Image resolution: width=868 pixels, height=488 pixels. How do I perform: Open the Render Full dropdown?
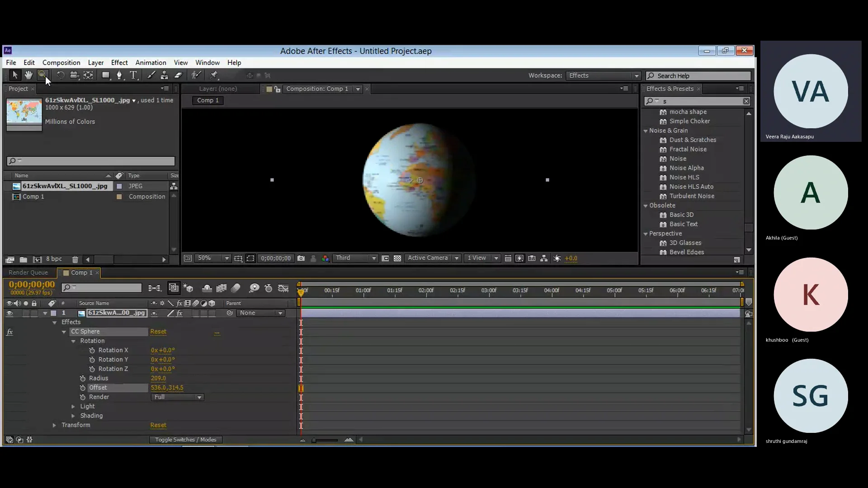pyautogui.click(x=177, y=397)
